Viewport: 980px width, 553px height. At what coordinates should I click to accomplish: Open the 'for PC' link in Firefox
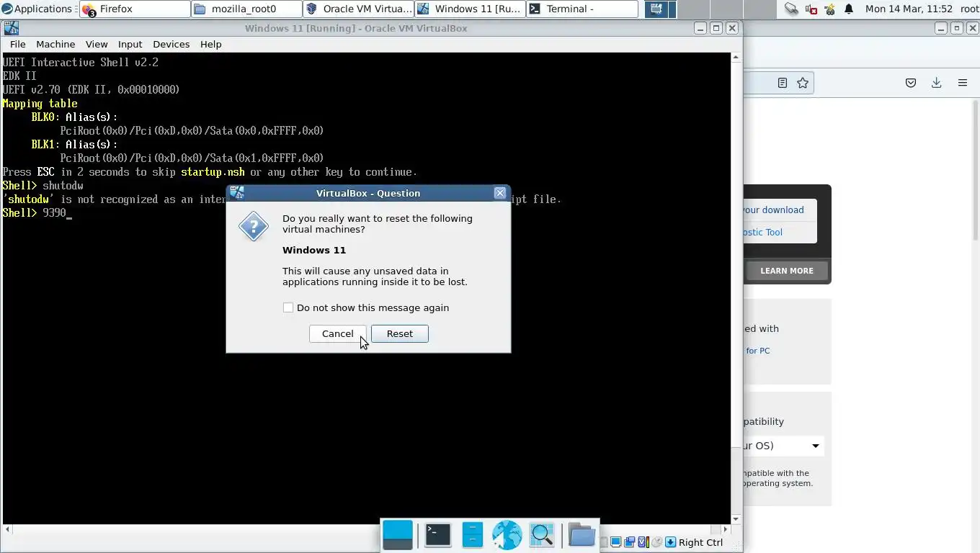[x=757, y=351]
